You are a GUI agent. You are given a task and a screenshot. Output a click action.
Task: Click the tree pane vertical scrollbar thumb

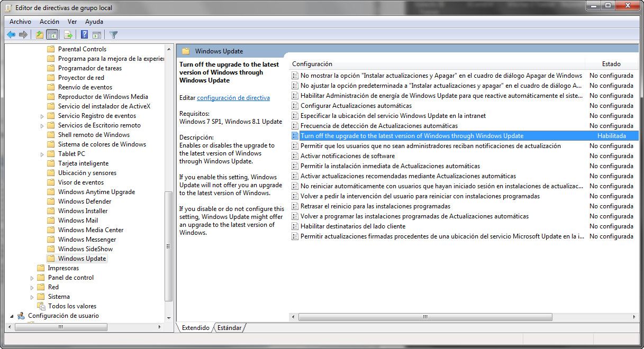click(x=169, y=246)
